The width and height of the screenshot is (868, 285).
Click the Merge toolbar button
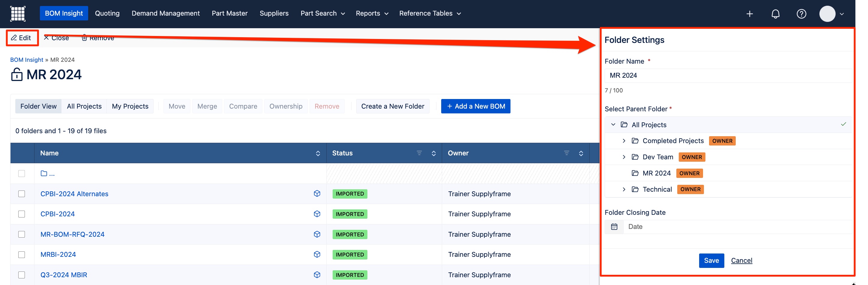click(207, 106)
